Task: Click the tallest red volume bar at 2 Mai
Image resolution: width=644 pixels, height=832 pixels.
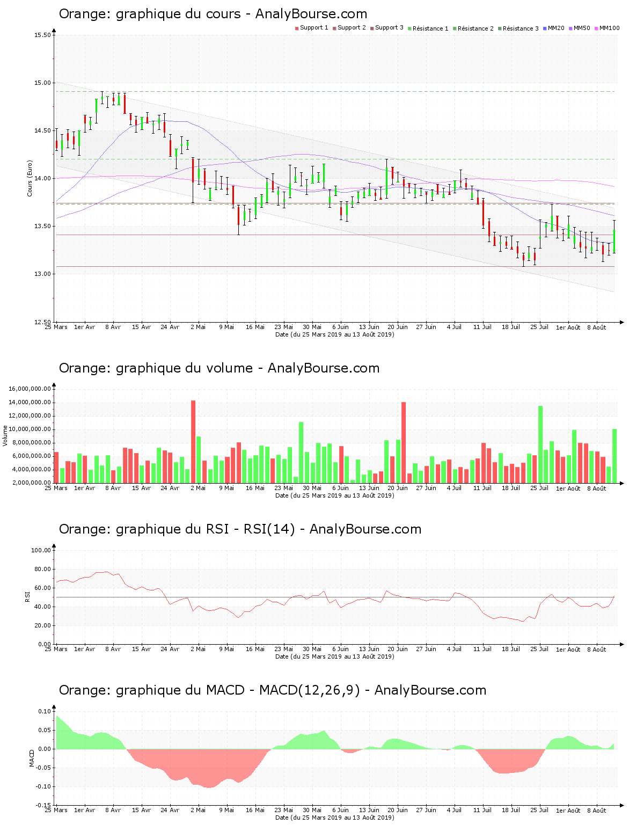Action: (x=193, y=442)
